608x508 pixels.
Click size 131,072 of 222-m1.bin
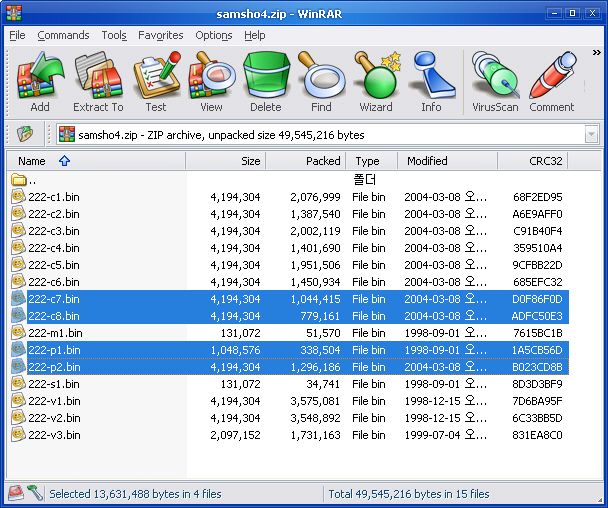(x=240, y=333)
